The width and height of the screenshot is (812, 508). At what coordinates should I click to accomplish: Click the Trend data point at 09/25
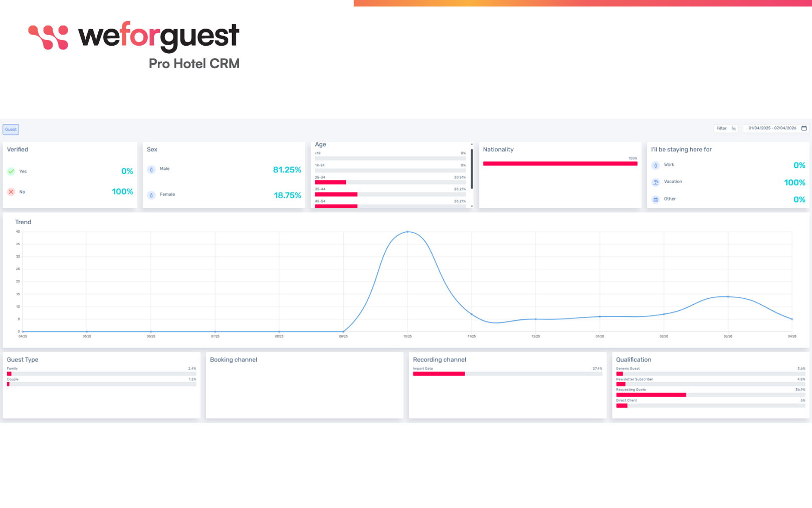click(x=343, y=331)
